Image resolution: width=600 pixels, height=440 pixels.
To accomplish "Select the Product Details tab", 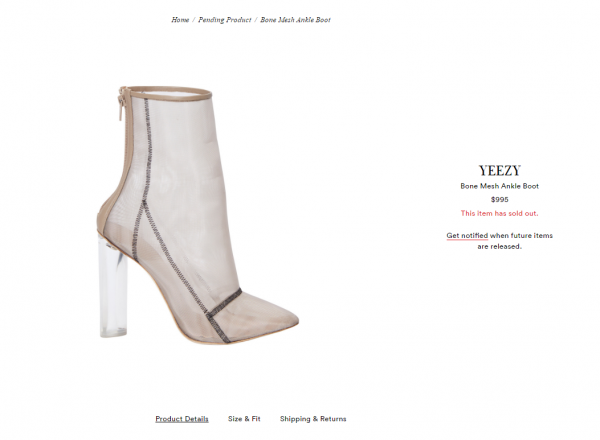I will pos(182,419).
